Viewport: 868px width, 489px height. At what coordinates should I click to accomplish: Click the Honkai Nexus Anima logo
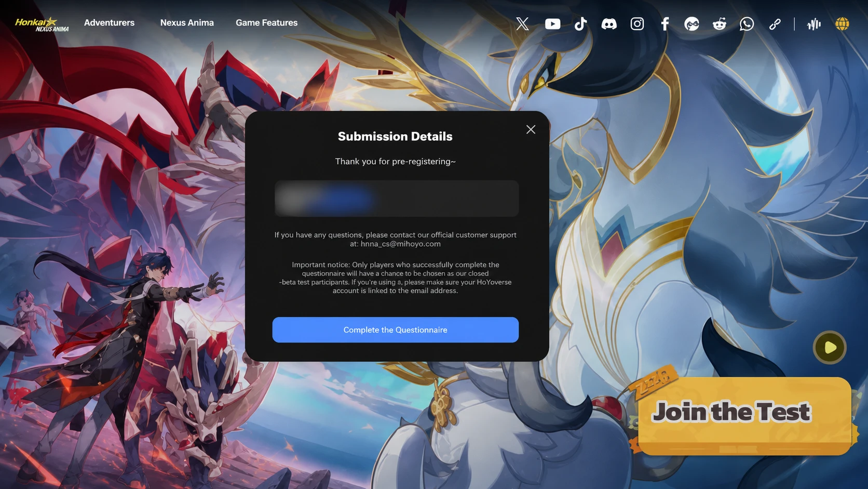(x=42, y=24)
